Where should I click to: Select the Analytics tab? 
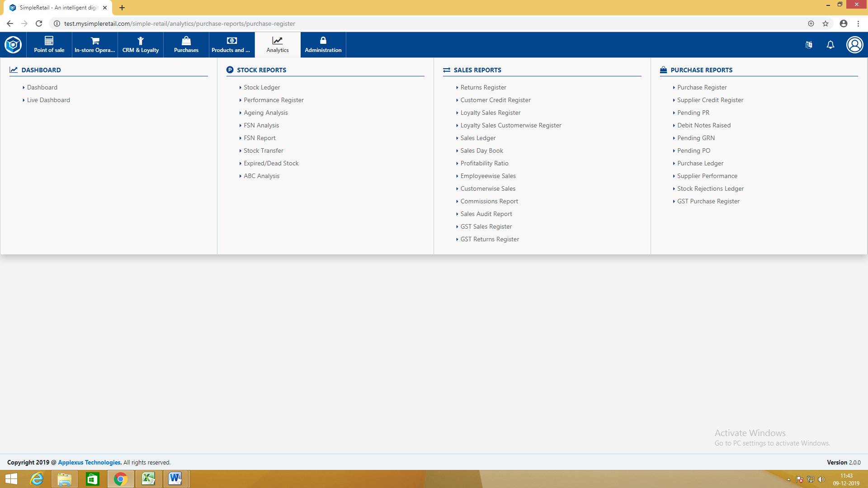coord(277,45)
